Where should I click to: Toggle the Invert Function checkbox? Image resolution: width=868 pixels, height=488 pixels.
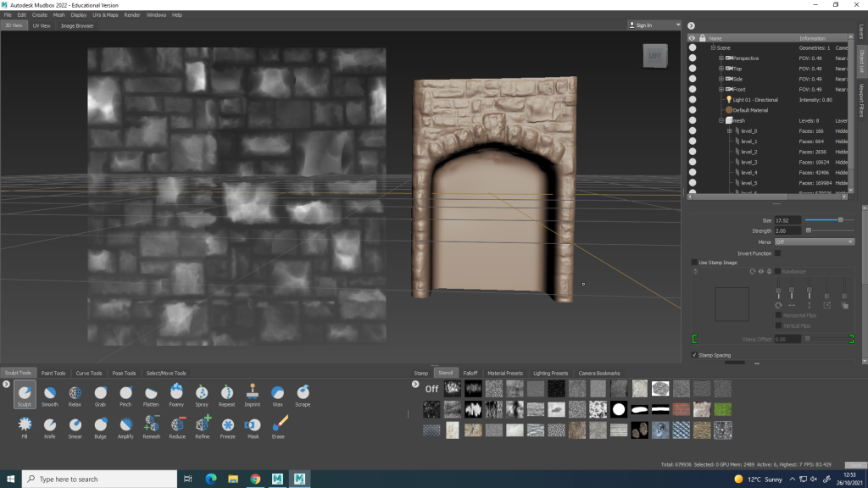[x=778, y=253]
